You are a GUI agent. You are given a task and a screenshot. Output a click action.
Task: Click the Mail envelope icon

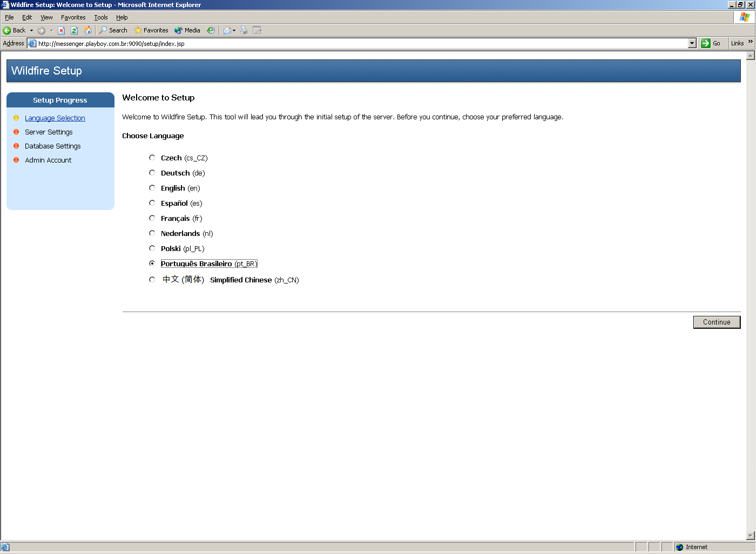click(227, 30)
